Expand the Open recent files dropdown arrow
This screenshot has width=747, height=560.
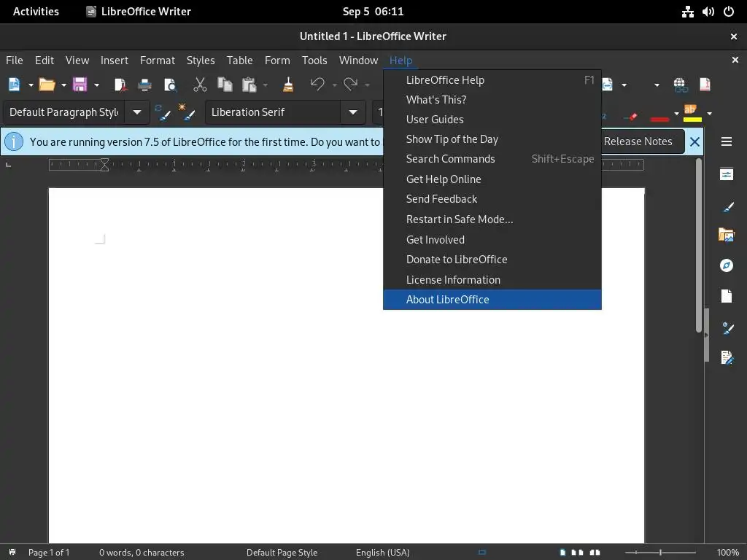pyautogui.click(x=63, y=85)
